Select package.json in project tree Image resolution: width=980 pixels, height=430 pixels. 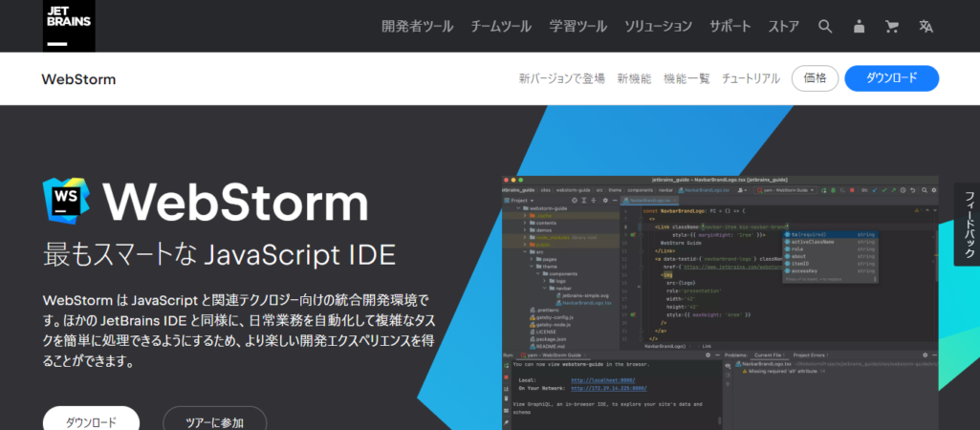tap(548, 339)
